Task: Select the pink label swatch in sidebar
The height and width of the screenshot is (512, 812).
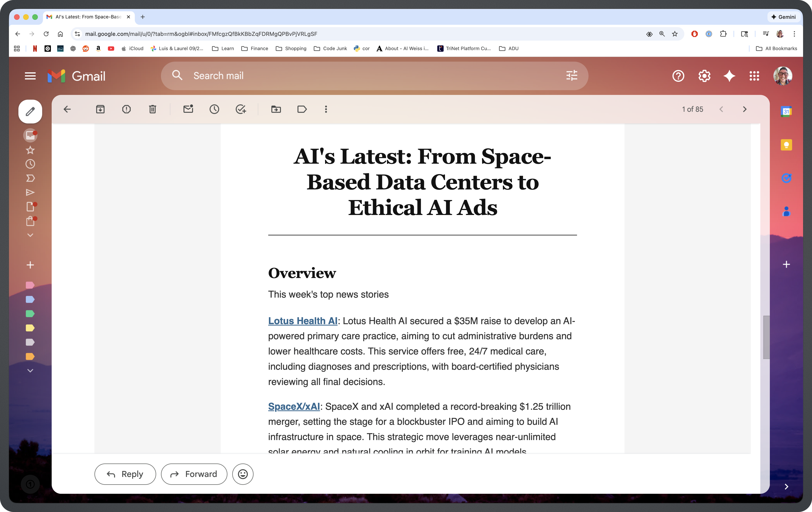Action: [x=30, y=285]
